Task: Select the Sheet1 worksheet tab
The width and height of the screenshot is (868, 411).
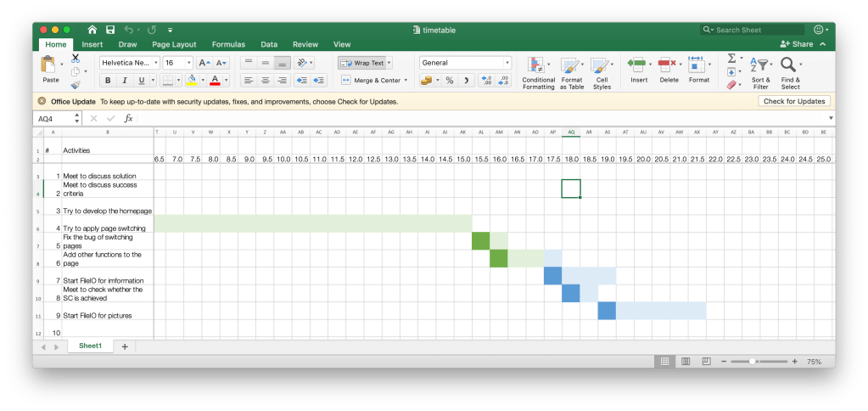Action: click(90, 346)
